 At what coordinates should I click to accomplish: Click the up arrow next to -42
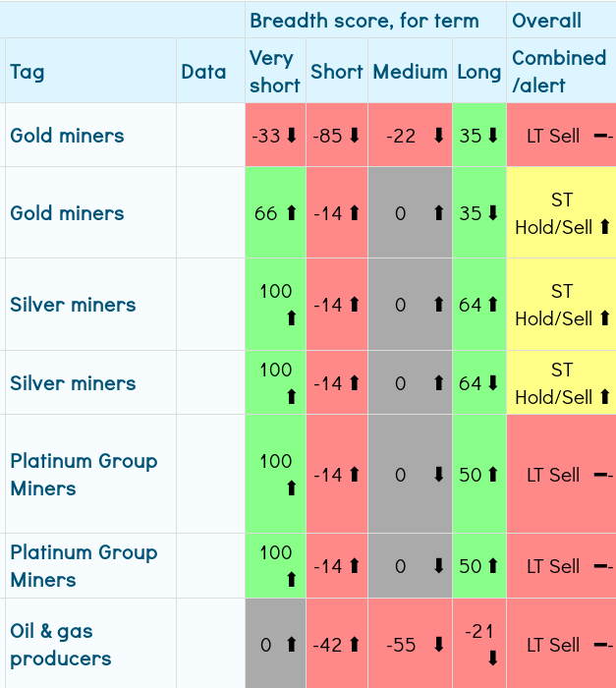[354, 645]
